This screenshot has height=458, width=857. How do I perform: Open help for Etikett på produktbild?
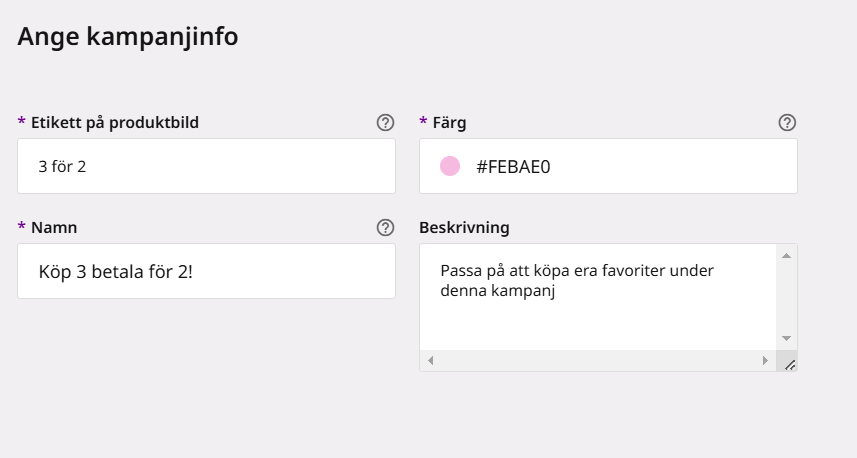(385, 122)
